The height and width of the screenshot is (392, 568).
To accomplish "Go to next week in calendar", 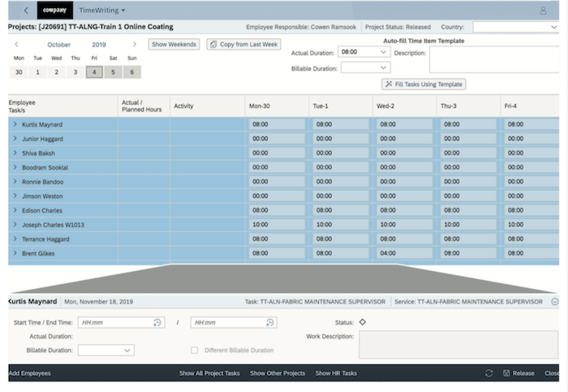I will [135, 44].
